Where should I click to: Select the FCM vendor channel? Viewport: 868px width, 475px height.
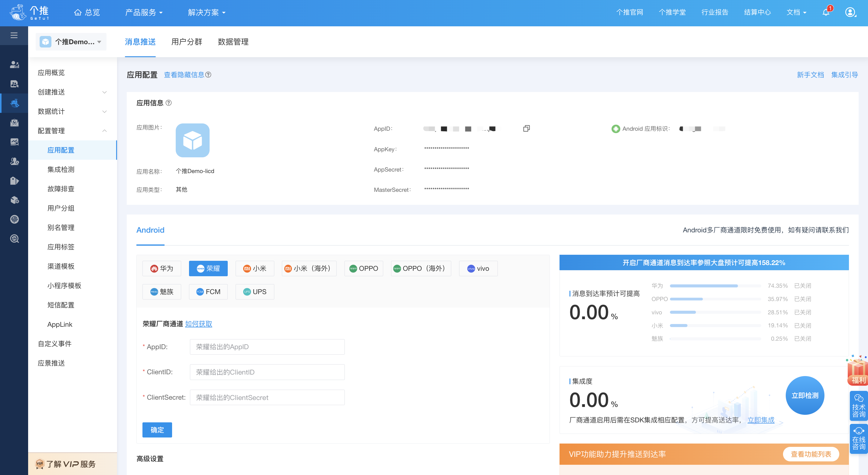[208, 292]
